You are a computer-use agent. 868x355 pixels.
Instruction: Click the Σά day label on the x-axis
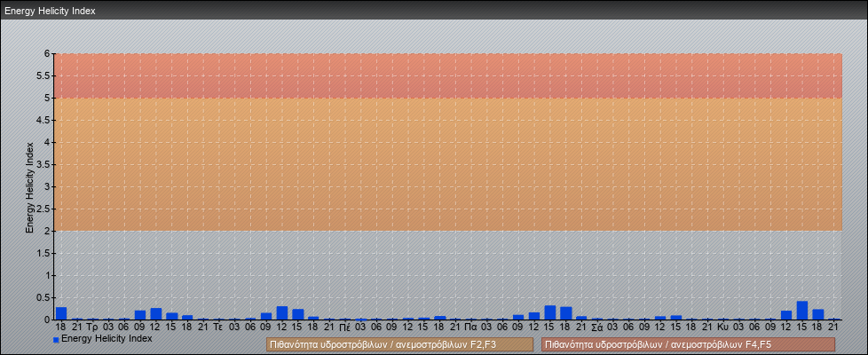[x=596, y=327]
